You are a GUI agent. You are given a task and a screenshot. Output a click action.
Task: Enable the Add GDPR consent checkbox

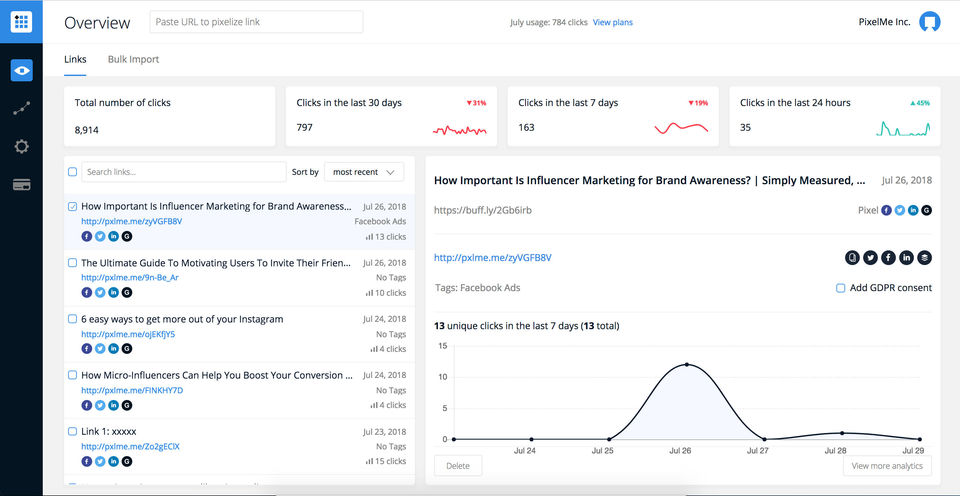840,288
